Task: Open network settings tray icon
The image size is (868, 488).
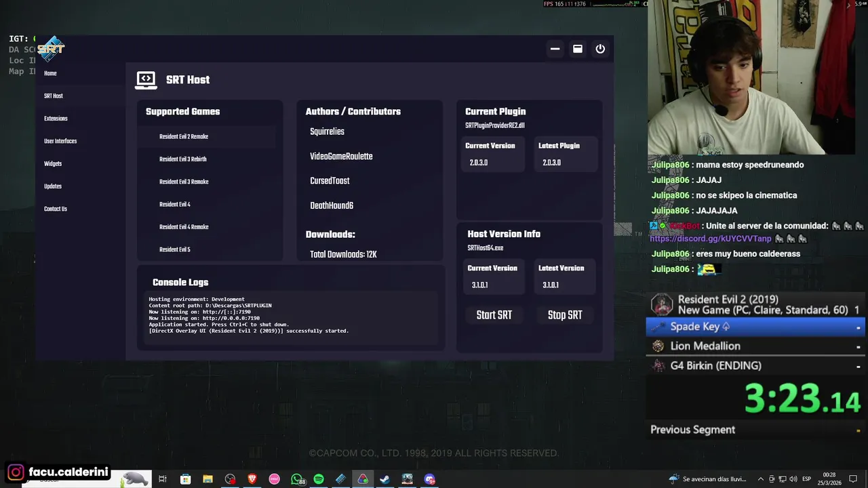Action: pyautogui.click(x=781, y=480)
